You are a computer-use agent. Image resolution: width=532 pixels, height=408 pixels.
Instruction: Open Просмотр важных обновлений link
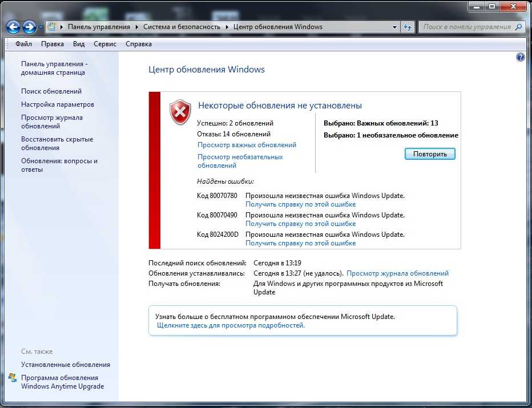247,145
